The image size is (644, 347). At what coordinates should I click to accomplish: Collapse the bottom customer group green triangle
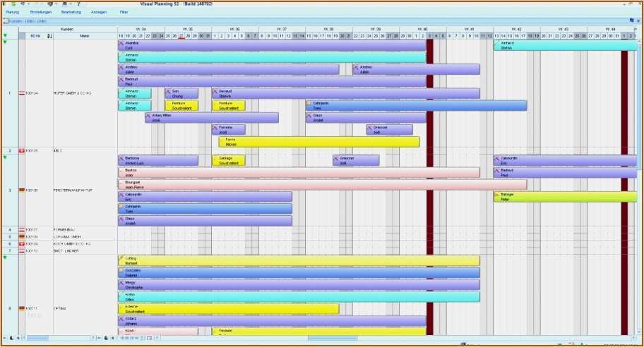pos(5,257)
